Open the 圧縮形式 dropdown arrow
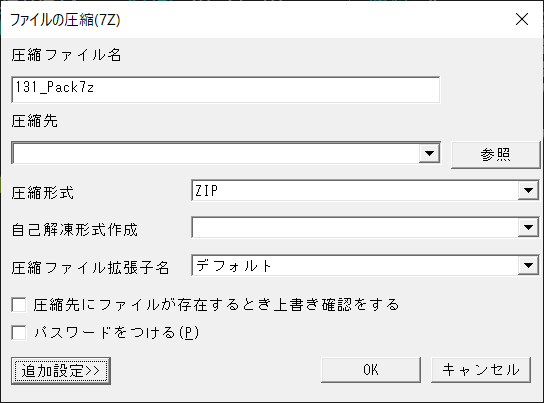The height and width of the screenshot is (403, 544). (528, 190)
